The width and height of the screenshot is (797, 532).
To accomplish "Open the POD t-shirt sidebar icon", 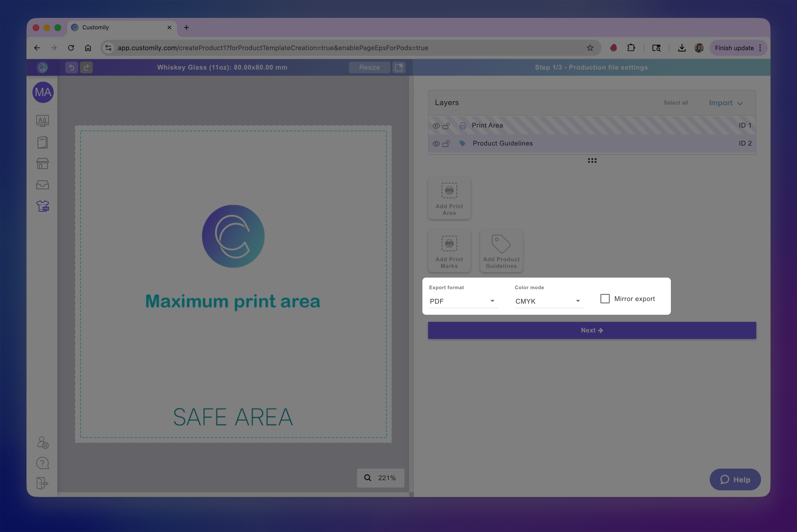I will pos(43,206).
